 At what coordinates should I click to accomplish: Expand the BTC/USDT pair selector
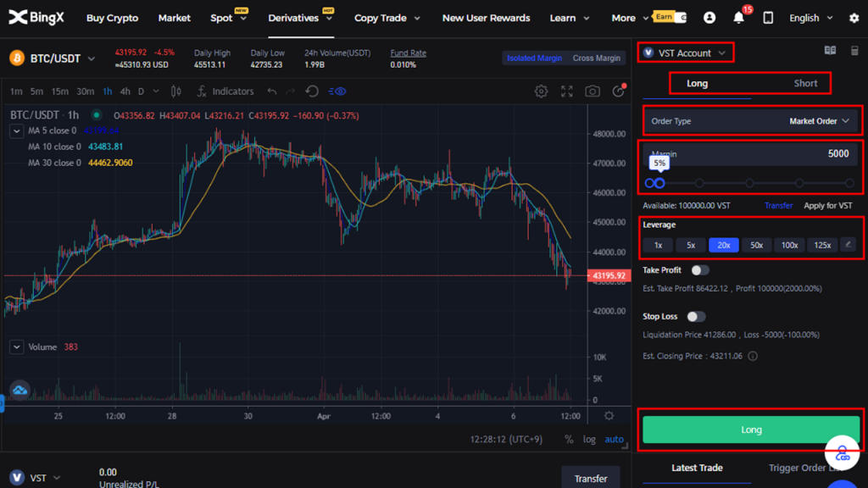[92, 58]
